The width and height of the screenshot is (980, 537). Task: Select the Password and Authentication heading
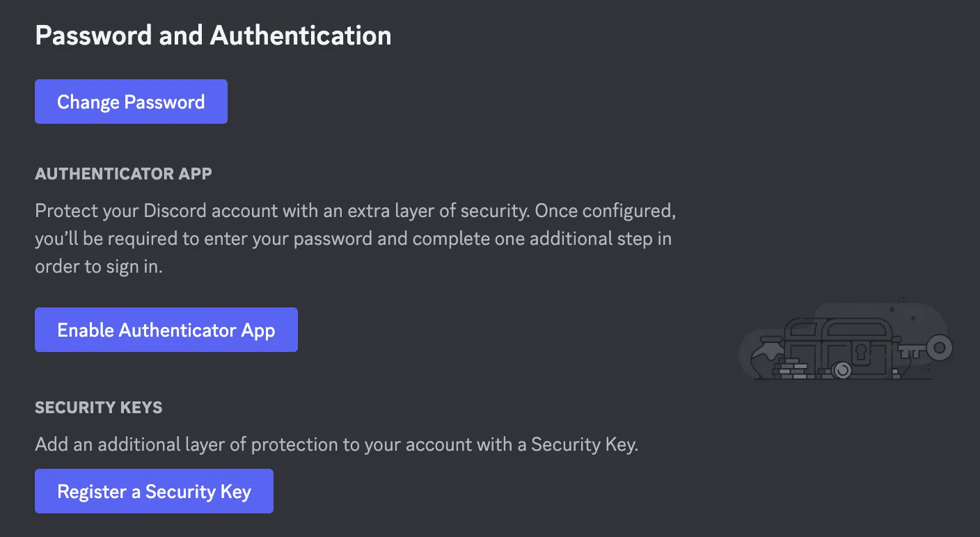point(213,35)
